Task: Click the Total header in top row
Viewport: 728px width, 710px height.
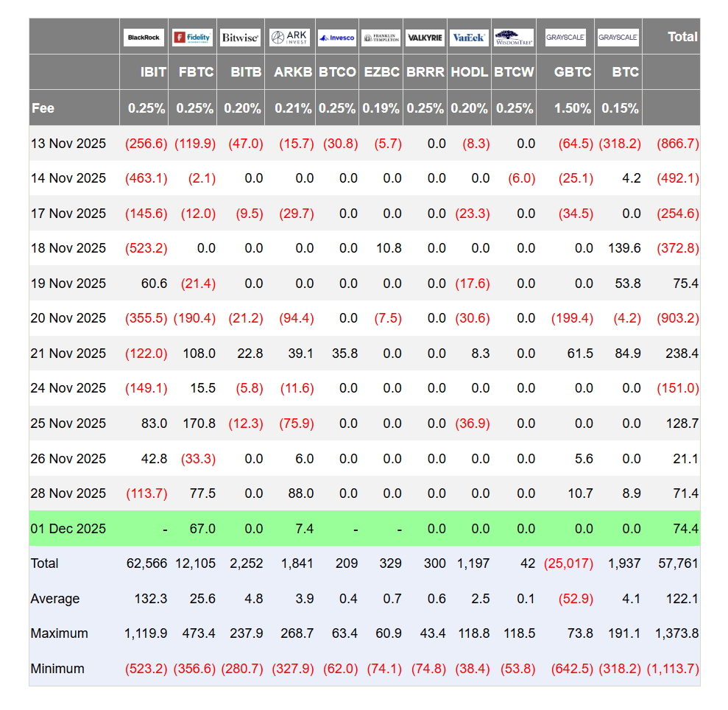Action: click(682, 37)
